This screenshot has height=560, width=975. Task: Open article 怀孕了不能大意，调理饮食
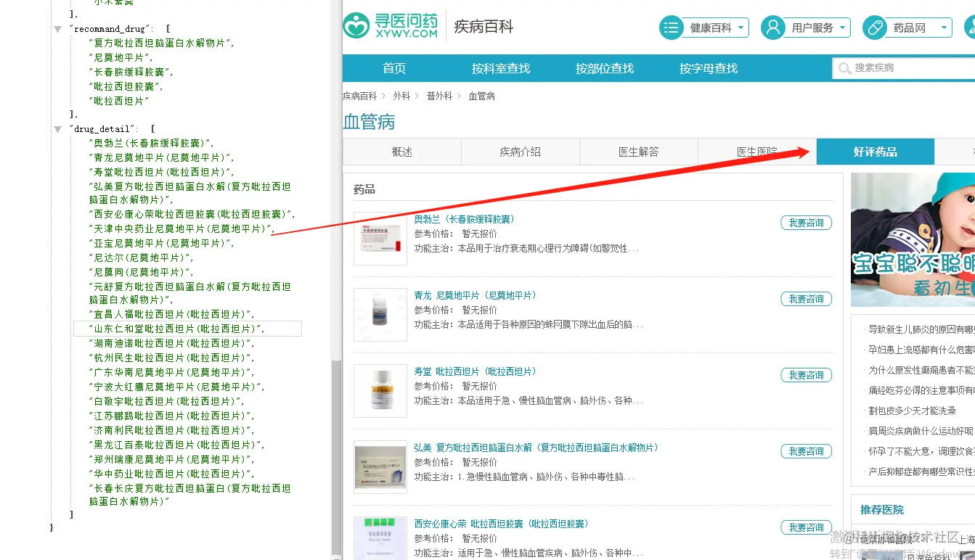click(921, 451)
